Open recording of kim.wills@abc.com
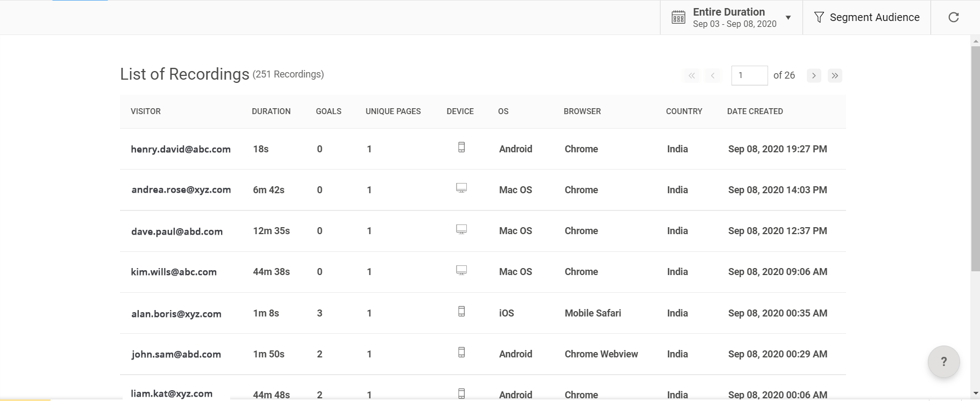980x401 pixels. tap(174, 272)
